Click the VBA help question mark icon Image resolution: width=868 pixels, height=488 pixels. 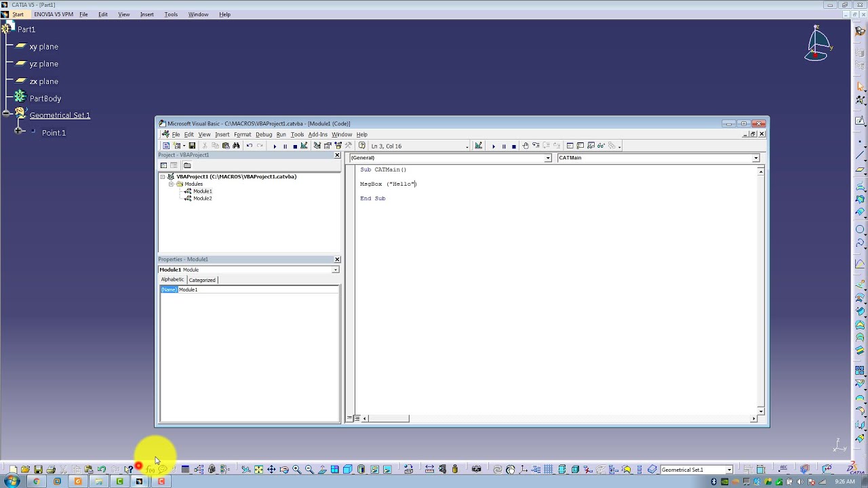(x=362, y=146)
